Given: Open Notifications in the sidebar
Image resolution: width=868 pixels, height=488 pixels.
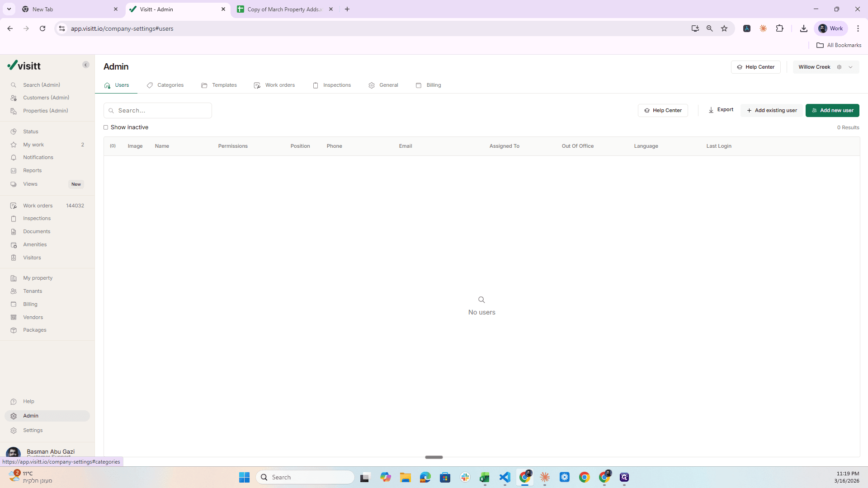Looking at the screenshot, I should point(38,157).
